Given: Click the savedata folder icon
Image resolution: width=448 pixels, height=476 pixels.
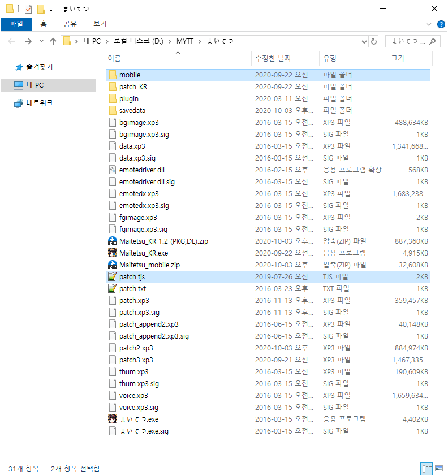Looking at the screenshot, I should click(x=113, y=110).
